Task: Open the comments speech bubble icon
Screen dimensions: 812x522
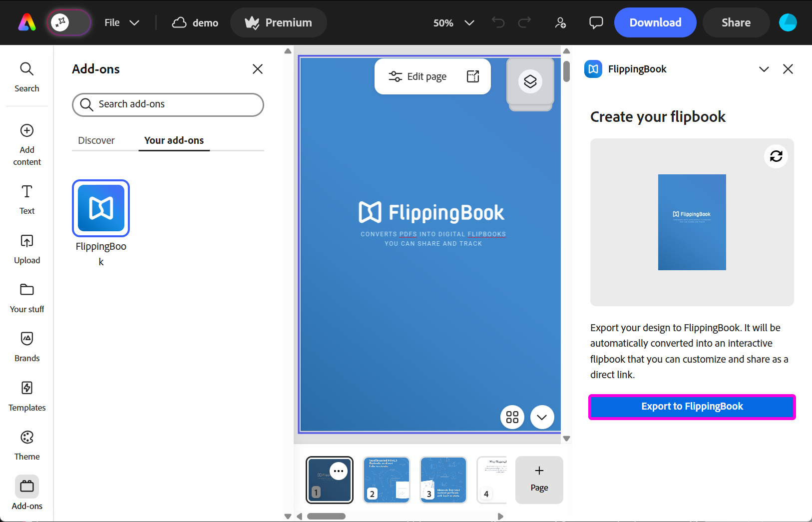Action: (596, 23)
